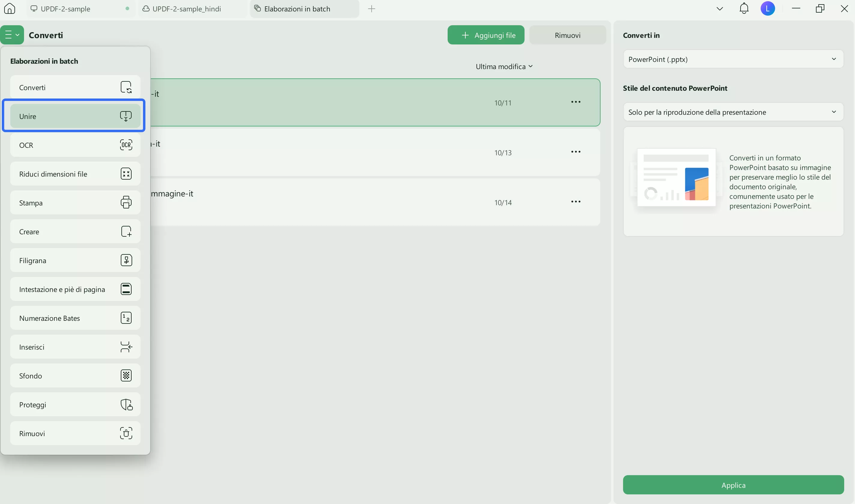Image resolution: width=855 pixels, height=504 pixels.
Task: Open three-dot menu for the 10/13 file
Action: (x=575, y=152)
